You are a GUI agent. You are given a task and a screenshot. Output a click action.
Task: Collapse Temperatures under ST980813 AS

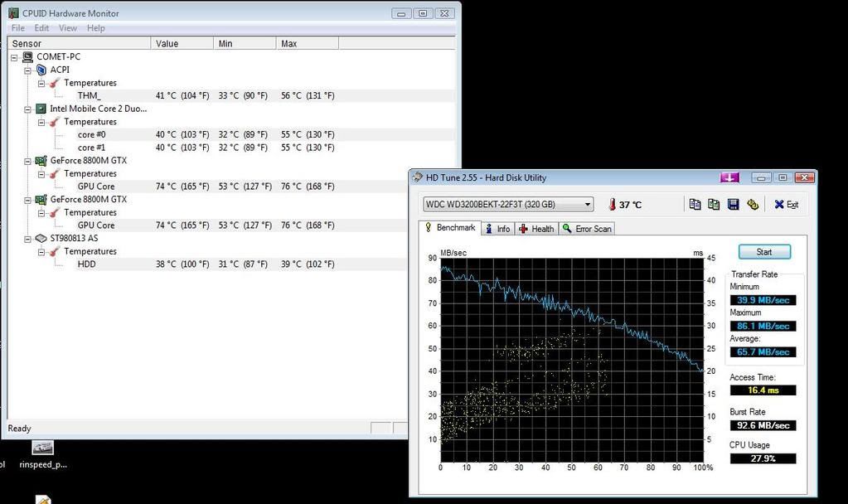pos(41,252)
